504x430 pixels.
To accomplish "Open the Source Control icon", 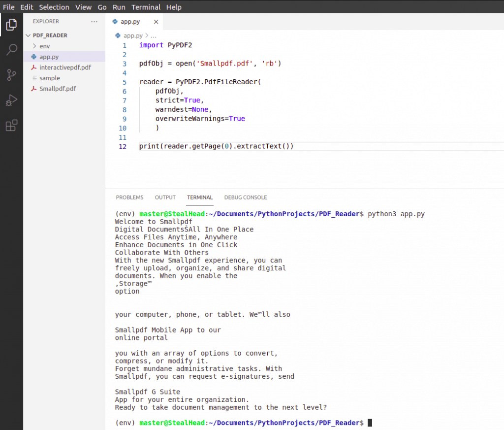I will pos(11,74).
